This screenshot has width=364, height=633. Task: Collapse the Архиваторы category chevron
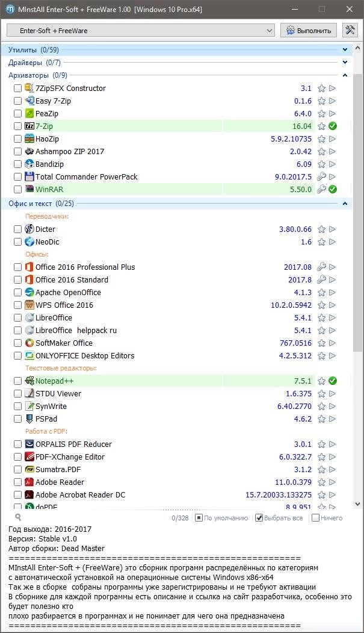[x=345, y=75]
